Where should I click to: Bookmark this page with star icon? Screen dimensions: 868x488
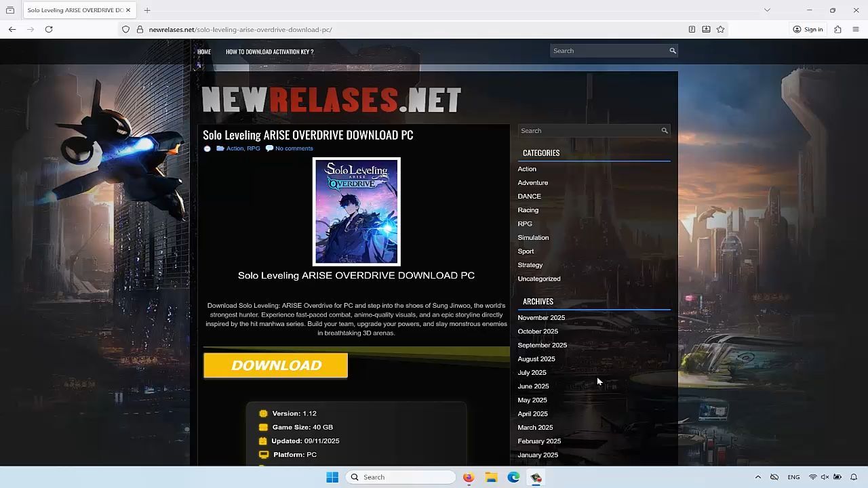tap(720, 29)
